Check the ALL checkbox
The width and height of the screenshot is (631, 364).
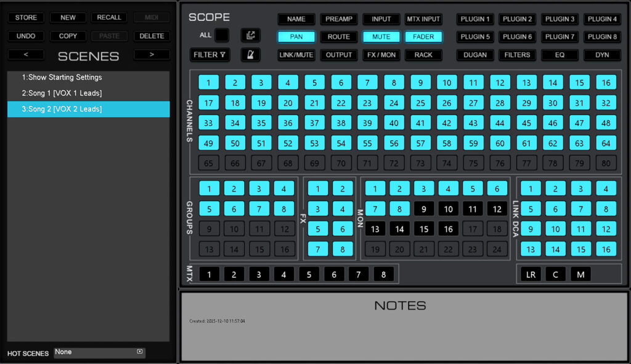223,36
